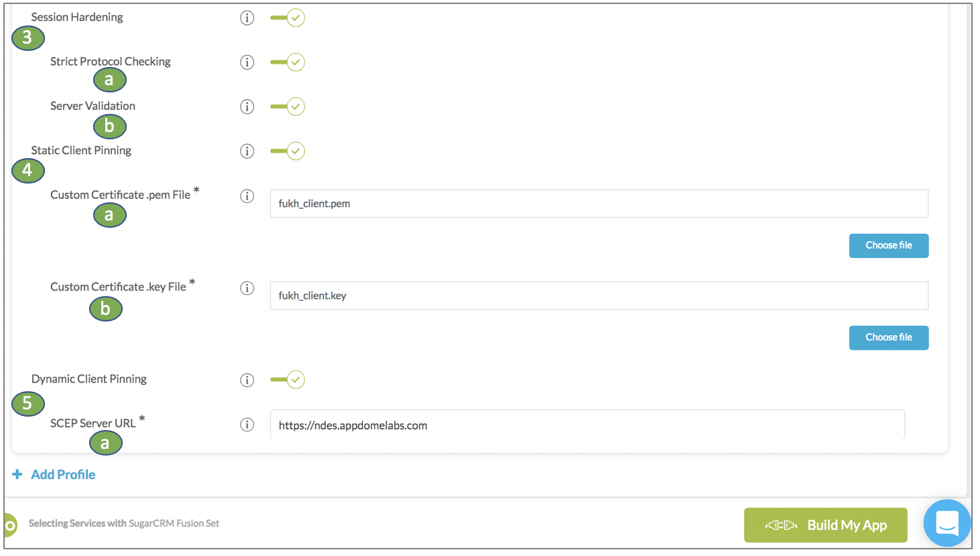Click info icon for Strict Protocol Checking

[247, 62]
